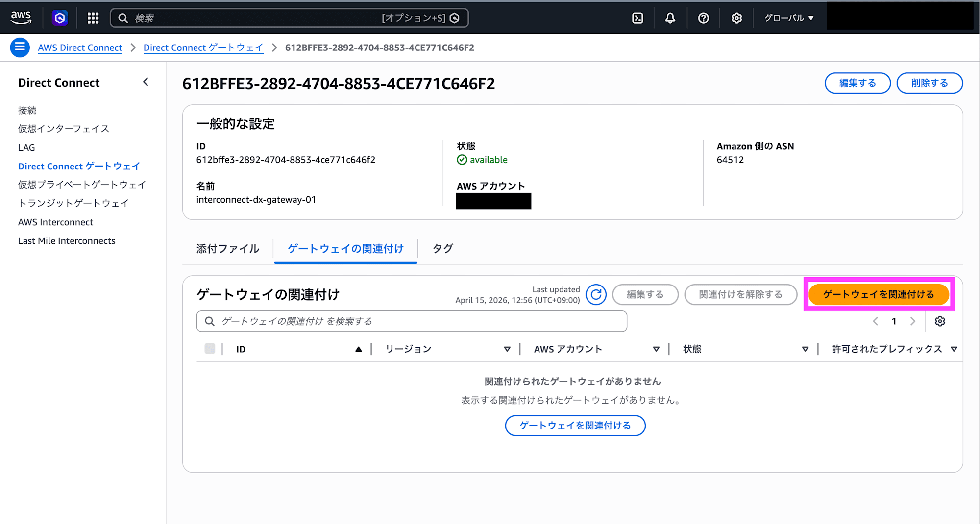This screenshot has height=524, width=980.
Task: Open the グローバル region dropdown
Action: pos(788,18)
